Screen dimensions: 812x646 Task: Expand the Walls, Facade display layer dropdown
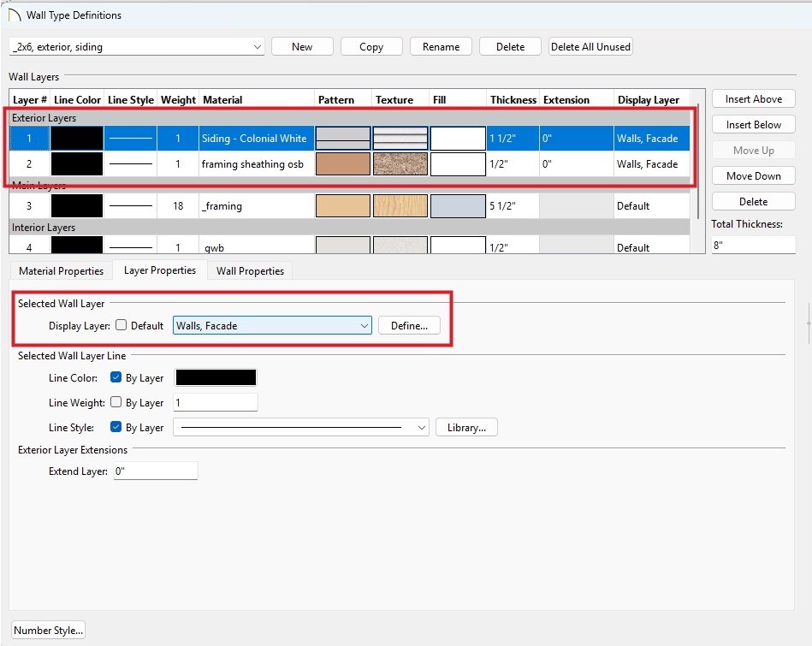click(x=272, y=326)
